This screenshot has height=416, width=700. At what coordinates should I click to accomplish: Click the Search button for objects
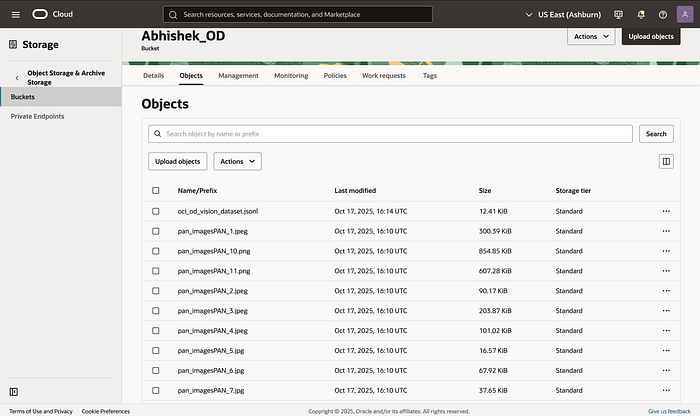[656, 134]
